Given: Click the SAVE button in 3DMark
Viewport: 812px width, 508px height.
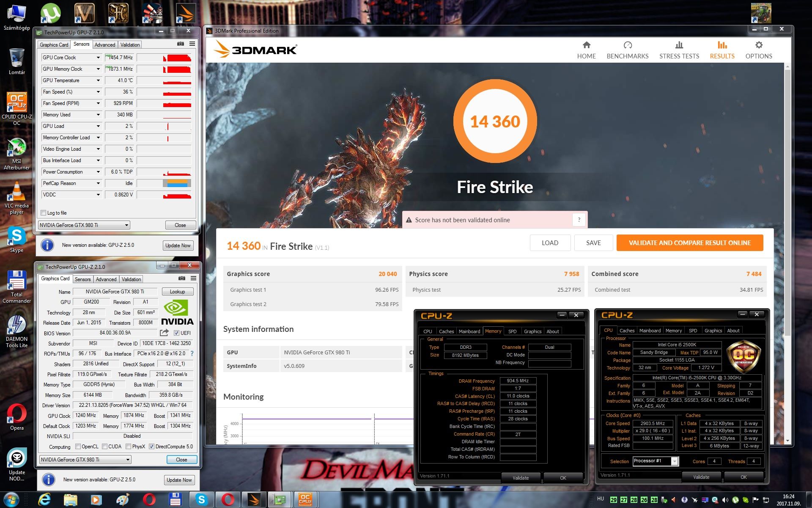Looking at the screenshot, I should pyautogui.click(x=593, y=243).
